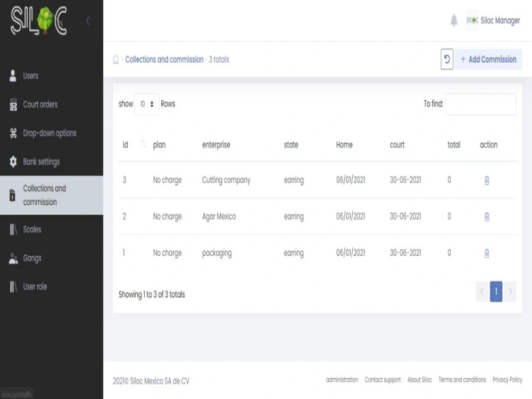Click the Users person icon in sidebar
Image resolution: width=532 pixels, height=399 pixels.
[13, 76]
